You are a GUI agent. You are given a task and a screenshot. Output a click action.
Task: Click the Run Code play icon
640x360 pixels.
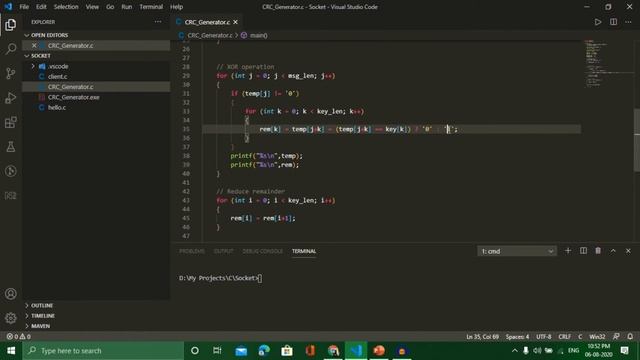click(x=598, y=22)
